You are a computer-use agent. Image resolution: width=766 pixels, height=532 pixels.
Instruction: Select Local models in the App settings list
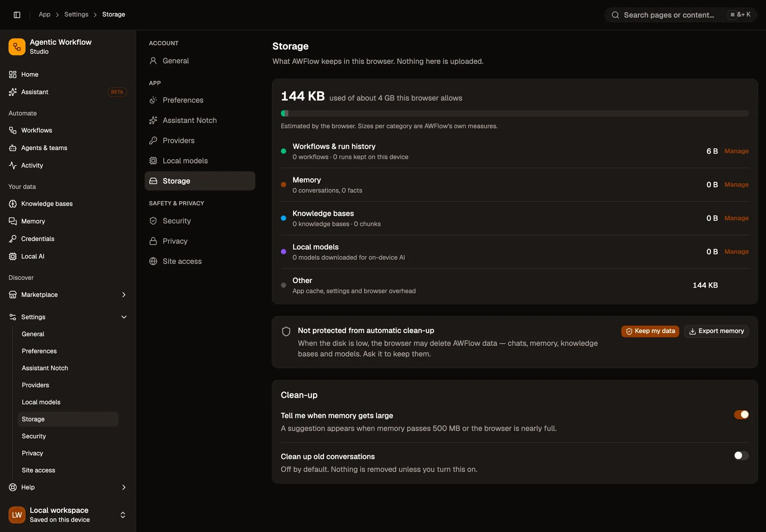200,161
